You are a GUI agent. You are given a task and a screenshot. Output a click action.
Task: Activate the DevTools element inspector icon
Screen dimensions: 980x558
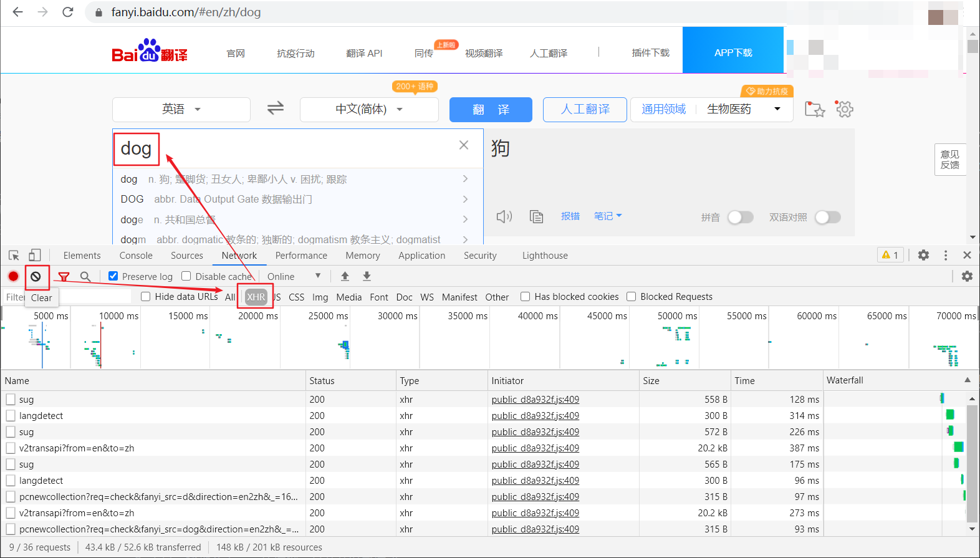(x=14, y=255)
